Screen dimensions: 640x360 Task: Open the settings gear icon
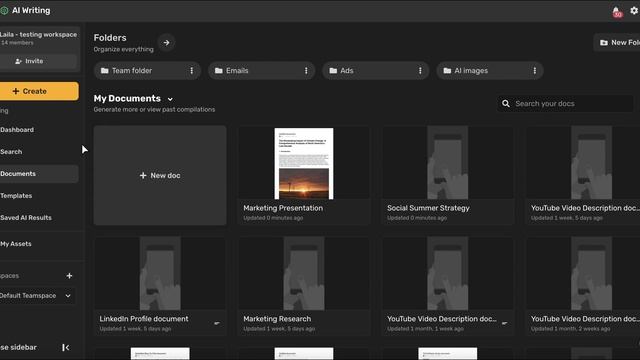(x=634, y=11)
